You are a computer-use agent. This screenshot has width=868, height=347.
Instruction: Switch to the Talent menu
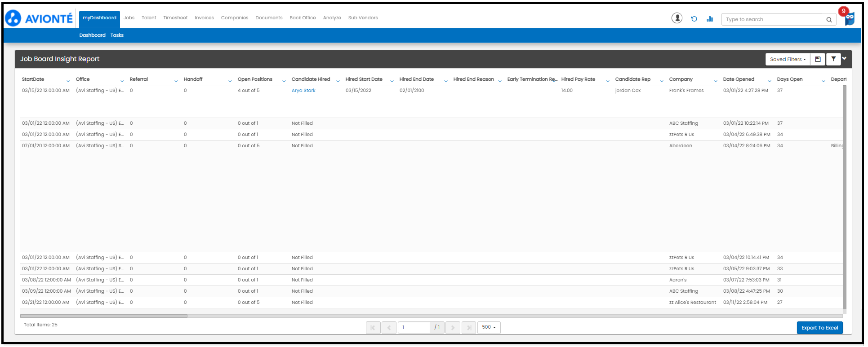tap(149, 18)
